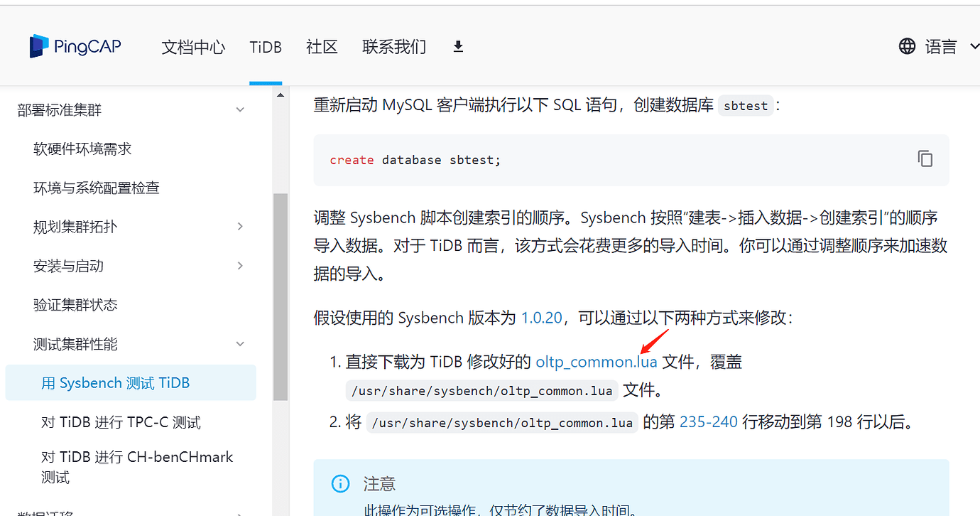The image size is (980, 516).
Task: Expand the 安装与启动 section
Action: [240, 266]
